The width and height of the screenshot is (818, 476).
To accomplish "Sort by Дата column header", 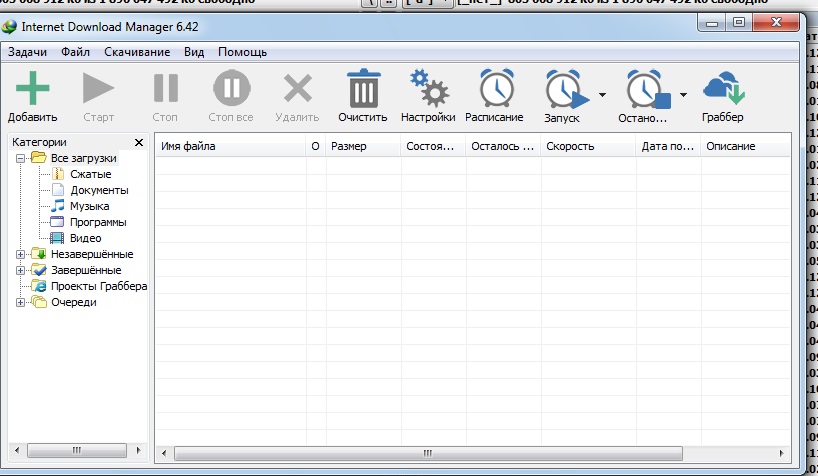I will coord(669,146).
